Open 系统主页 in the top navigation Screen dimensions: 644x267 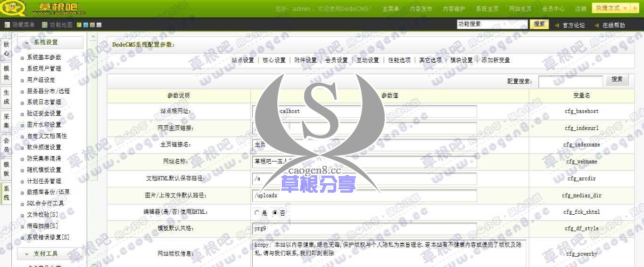tap(487, 9)
